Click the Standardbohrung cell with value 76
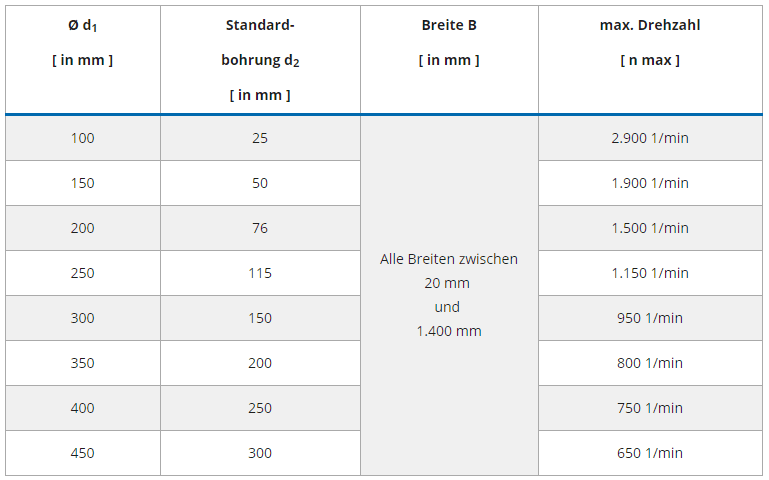Screen dimensions: 769x480 click(x=260, y=228)
